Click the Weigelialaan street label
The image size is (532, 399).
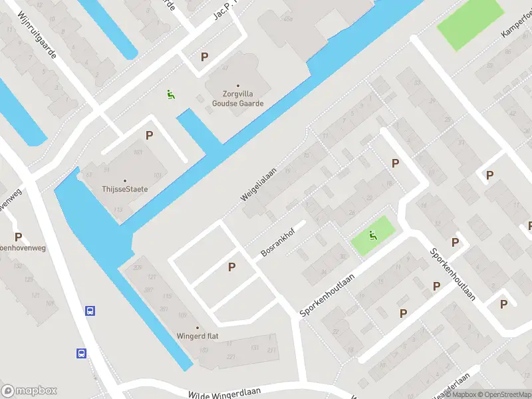259,184
